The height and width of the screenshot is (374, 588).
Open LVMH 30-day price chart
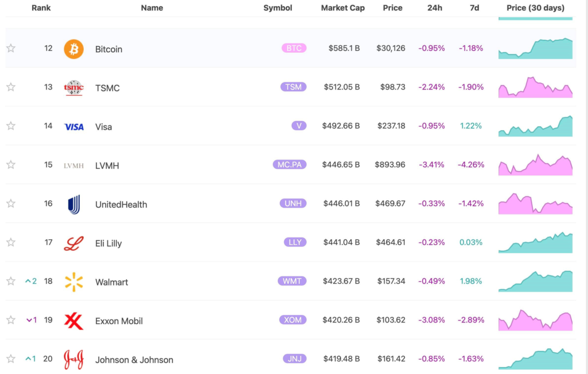pyautogui.click(x=535, y=165)
